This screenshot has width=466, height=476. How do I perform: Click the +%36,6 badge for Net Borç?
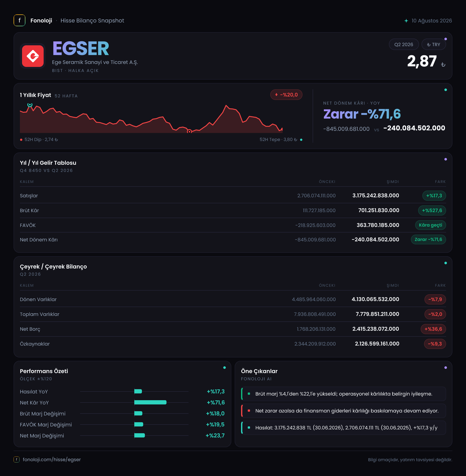(433, 329)
